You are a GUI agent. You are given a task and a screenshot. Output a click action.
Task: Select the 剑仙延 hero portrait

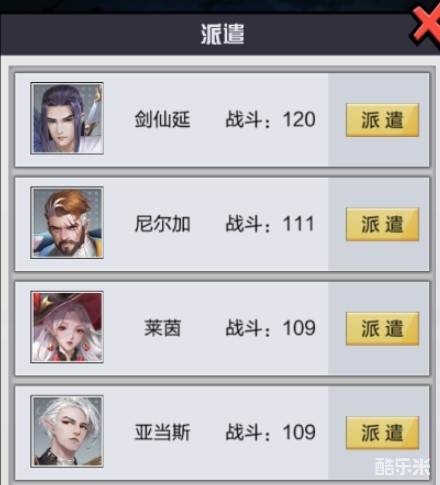(x=67, y=118)
